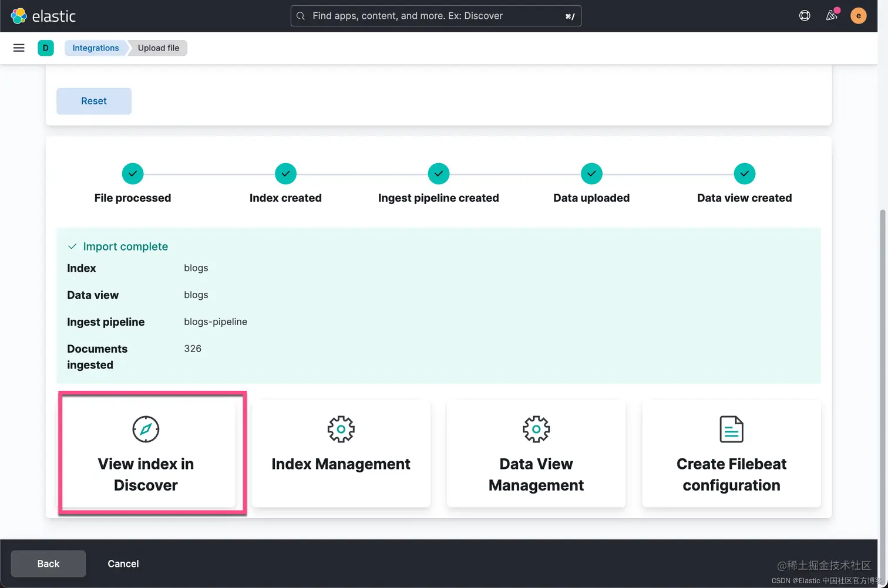The width and height of the screenshot is (888, 588).
Task: Click the Cancel button
Action: [x=123, y=564]
